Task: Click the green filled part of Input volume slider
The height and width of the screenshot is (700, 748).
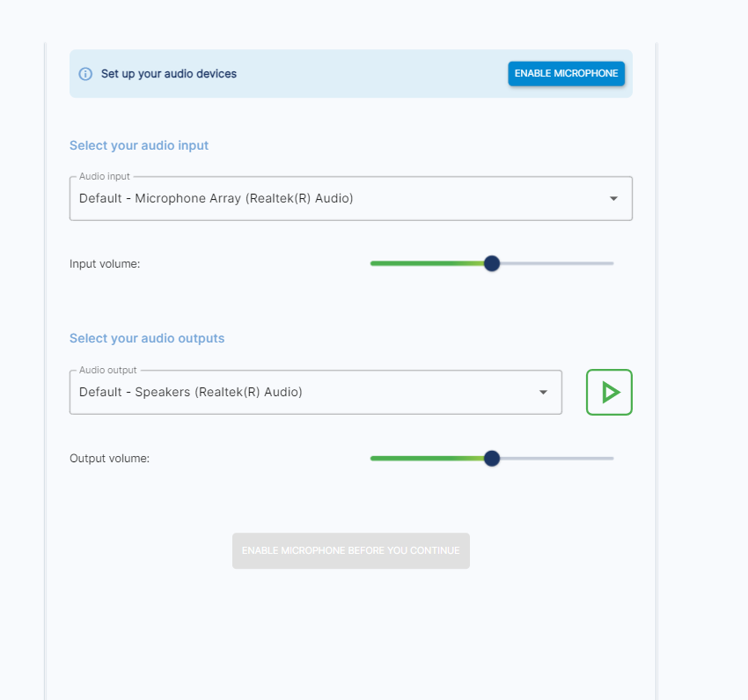Action: (422, 263)
